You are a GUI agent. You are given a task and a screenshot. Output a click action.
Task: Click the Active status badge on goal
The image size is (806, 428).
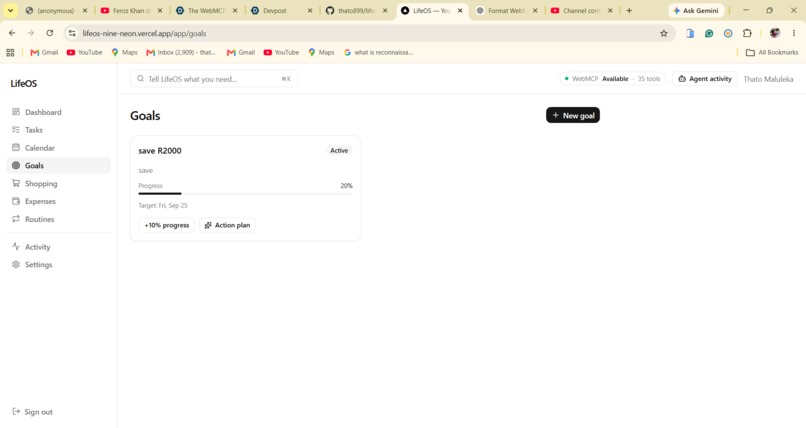pos(339,151)
